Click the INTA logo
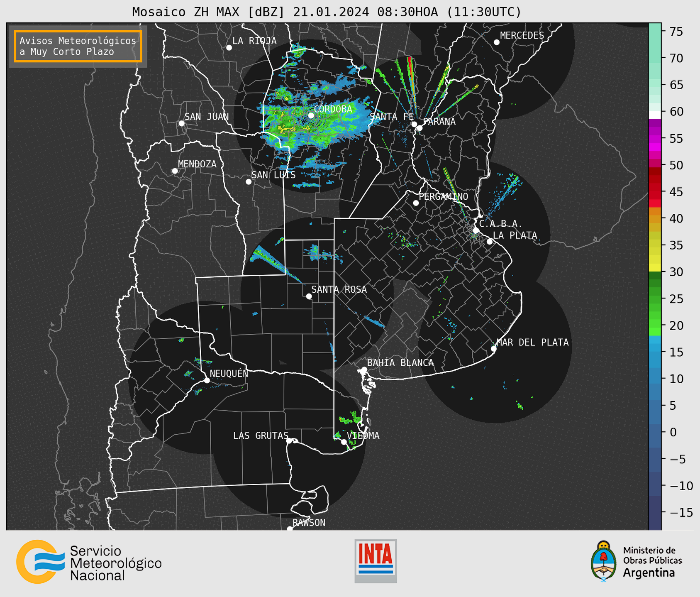Viewport: 700px width, 597px height. coord(376,561)
